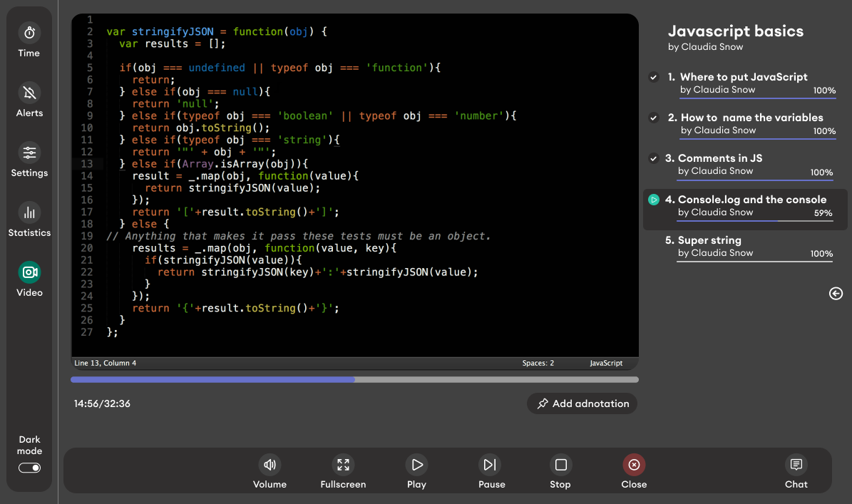Click the video progress bar
This screenshot has height=504, width=852.
354,380
